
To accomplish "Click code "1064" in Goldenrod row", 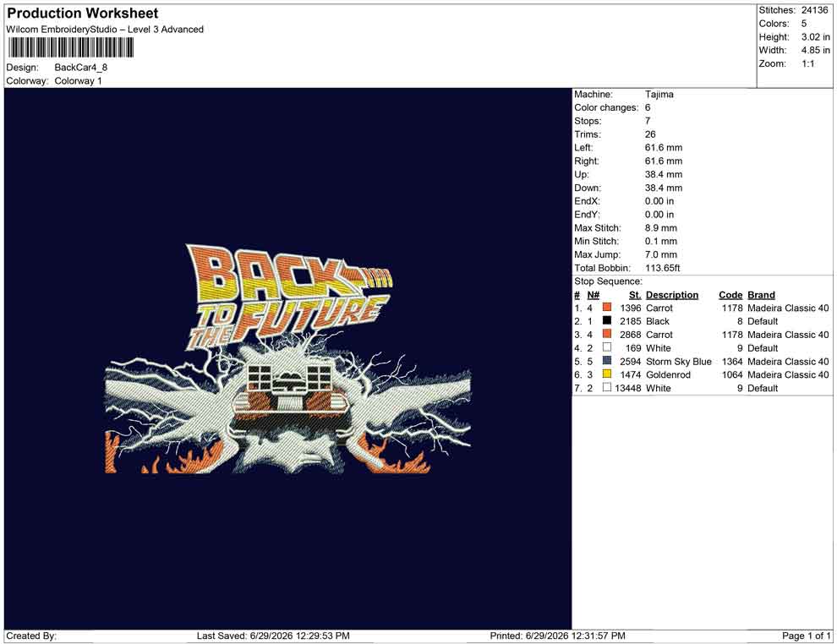I will point(732,374).
